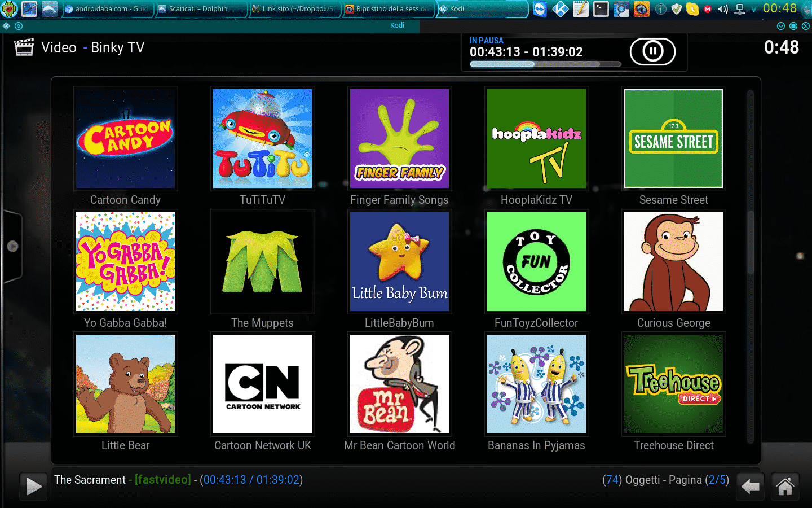Open the notepad text editor launcher
The width and height of the screenshot is (812, 508).
pyautogui.click(x=580, y=9)
